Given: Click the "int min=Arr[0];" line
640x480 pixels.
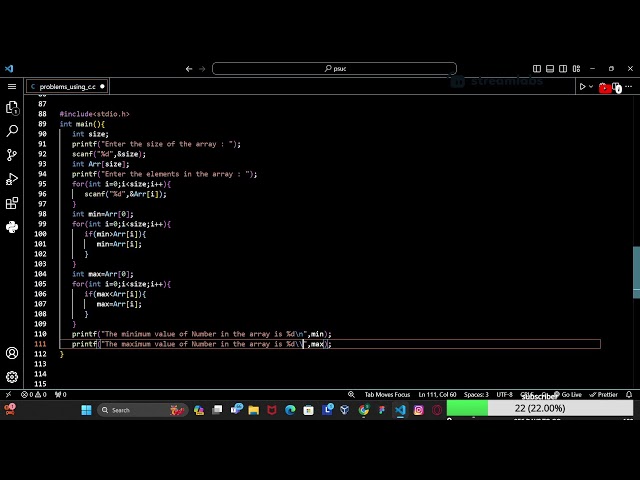Looking at the screenshot, I should click(102, 214).
